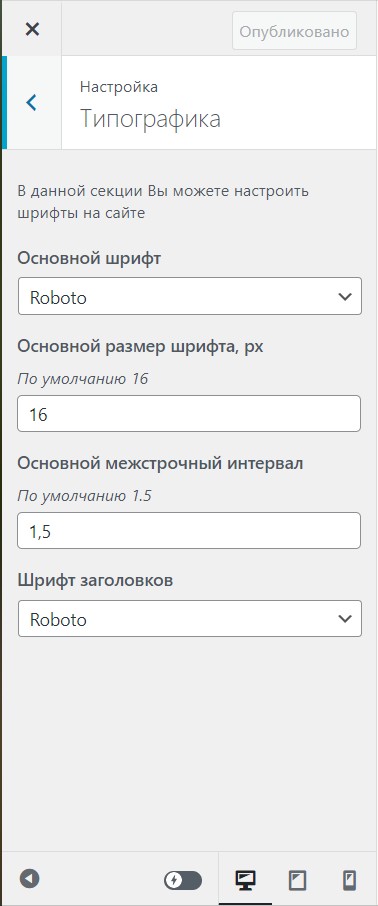This screenshot has height=906, width=378.
Task: Close the customizer with the X icon
Action: [x=32, y=29]
